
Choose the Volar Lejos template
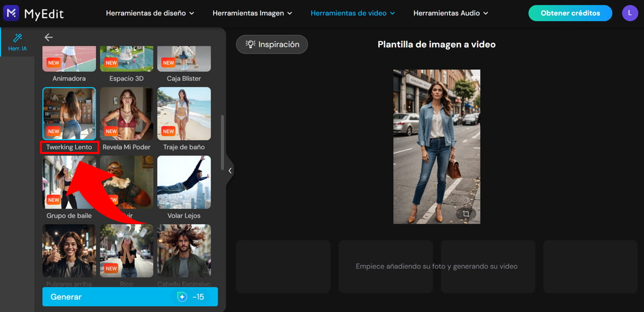184,182
